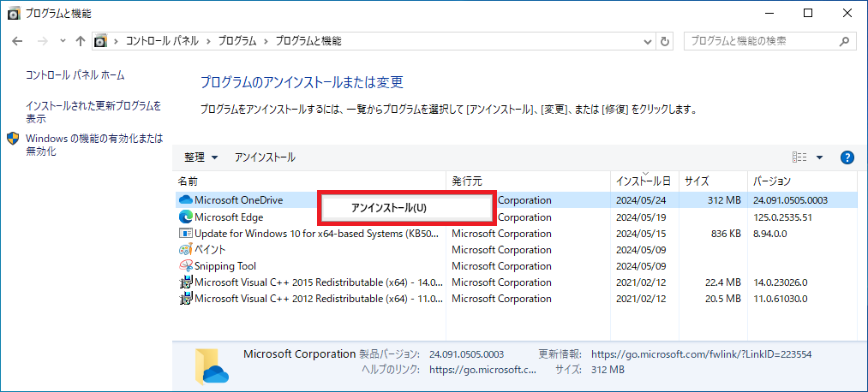
Task: Expand the view options dropdown arrow
Action: pyautogui.click(x=819, y=157)
